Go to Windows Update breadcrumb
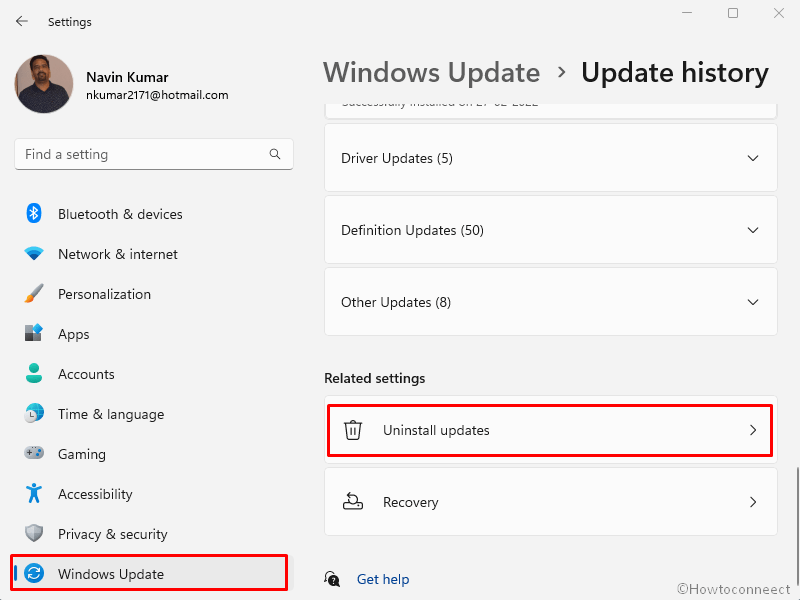The image size is (800, 600). pyautogui.click(x=432, y=72)
